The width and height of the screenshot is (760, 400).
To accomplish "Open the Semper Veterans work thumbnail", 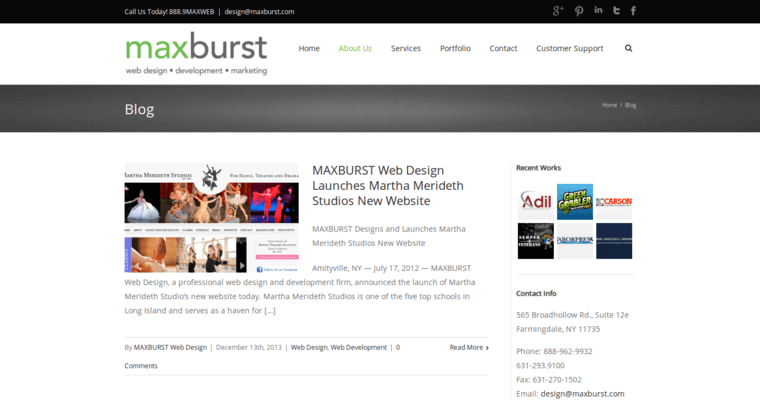I will pos(534,241).
